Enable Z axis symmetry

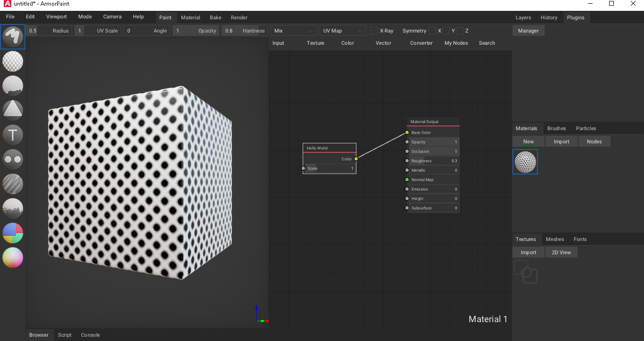coord(460,31)
